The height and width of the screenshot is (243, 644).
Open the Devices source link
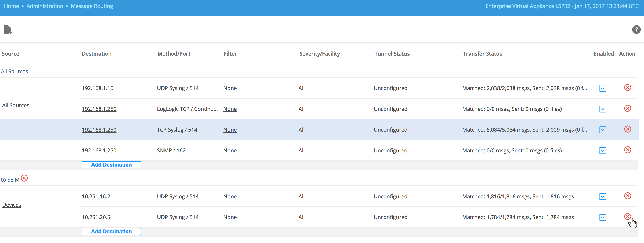[11, 205]
